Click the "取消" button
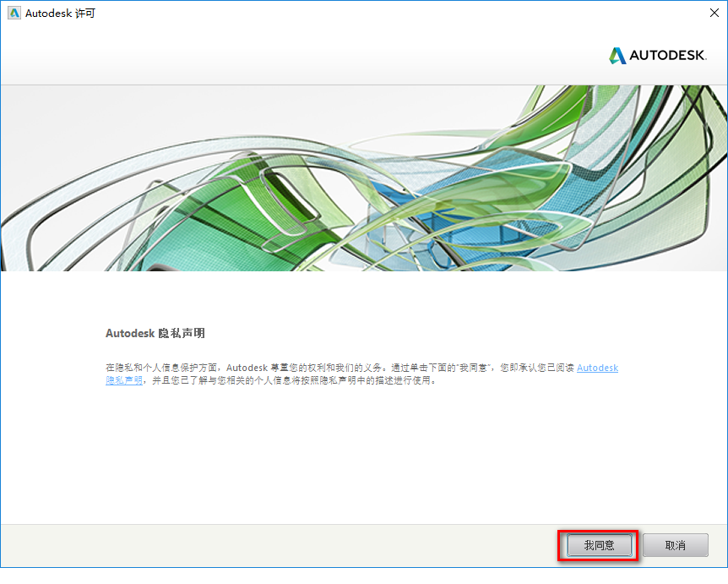The image size is (728, 584). (x=675, y=545)
